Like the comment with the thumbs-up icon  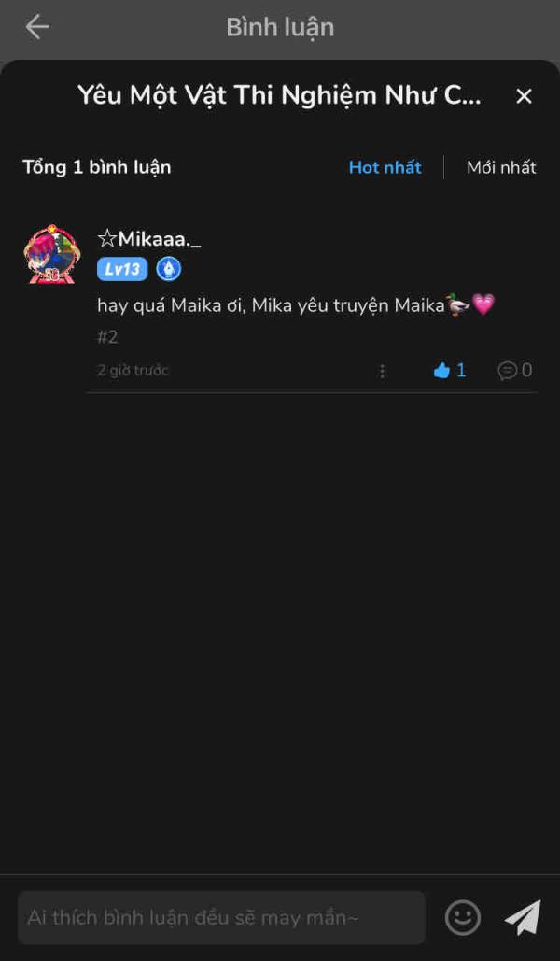442,371
